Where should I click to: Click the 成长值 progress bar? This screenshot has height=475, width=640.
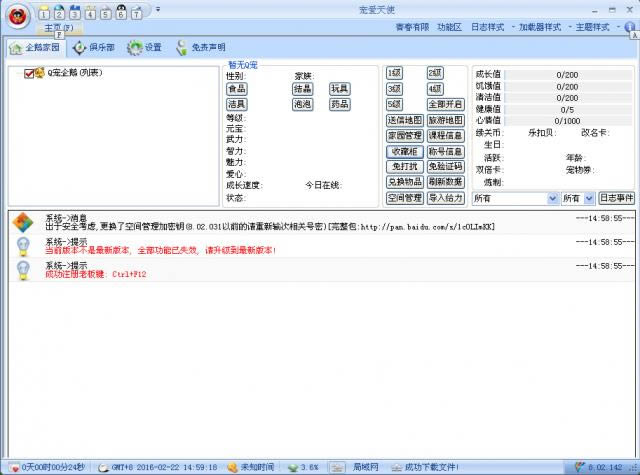coord(566,73)
